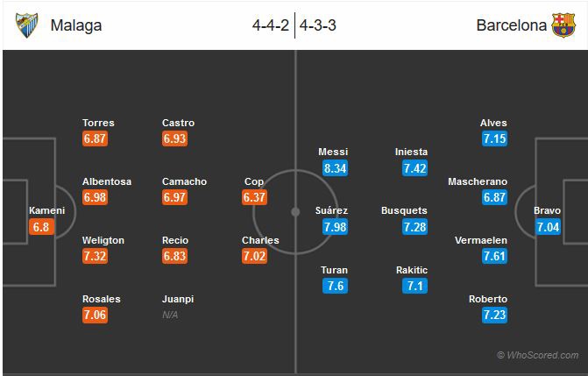
Task: Click the Busquets player name
Action: coord(405,210)
